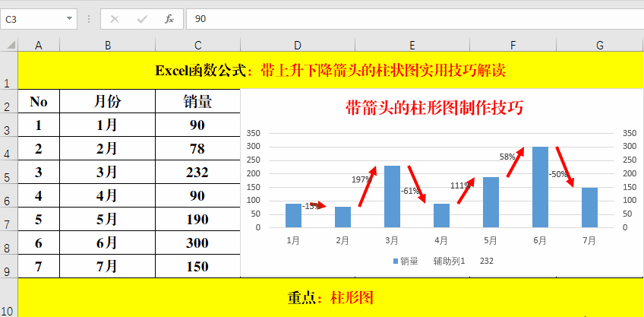Viewport: 644px width, 317px height.
Task: Select cell '6月' in the month column
Action: click(108, 243)
